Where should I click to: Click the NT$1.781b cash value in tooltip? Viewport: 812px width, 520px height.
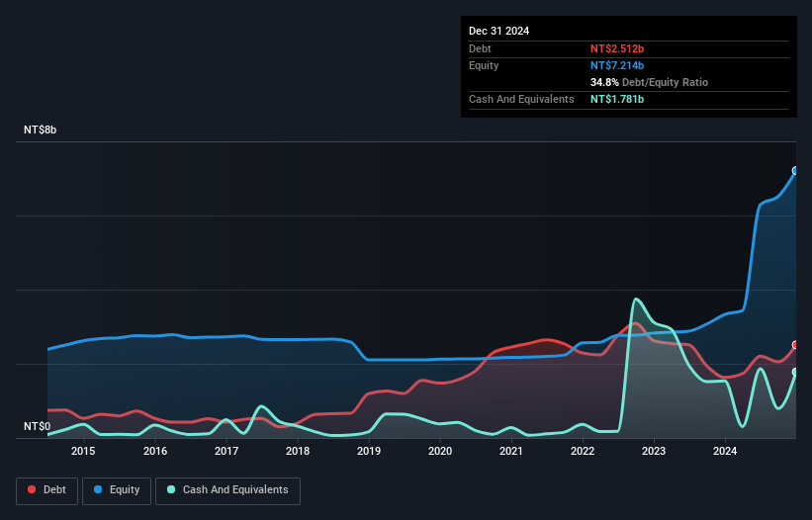tap(617, 99)
